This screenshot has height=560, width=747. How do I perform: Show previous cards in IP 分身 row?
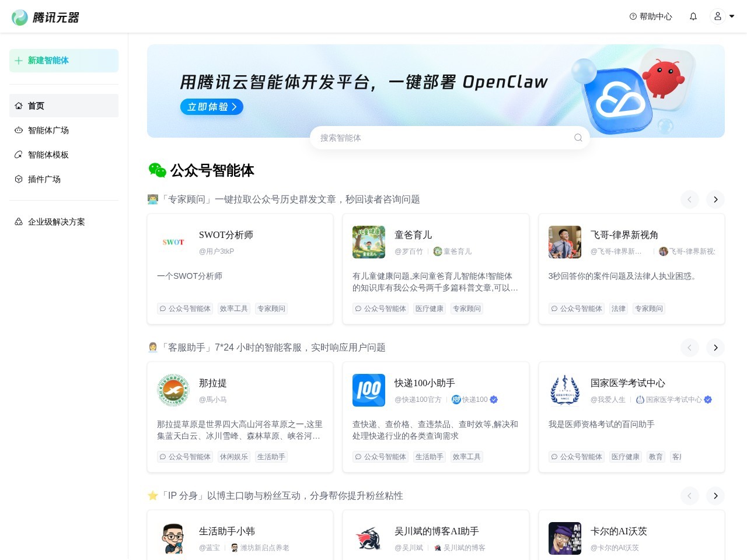(690, 496)
